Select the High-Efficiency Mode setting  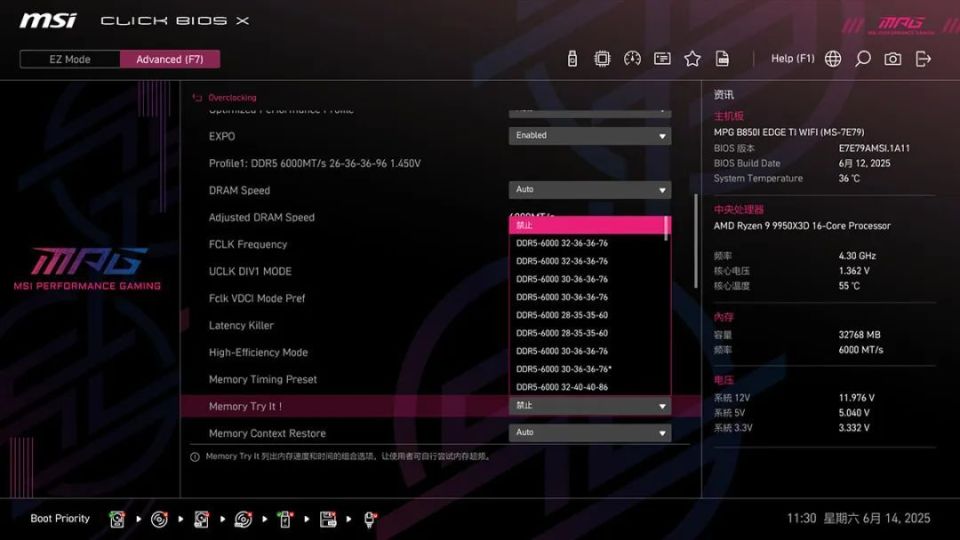[258, 353]
